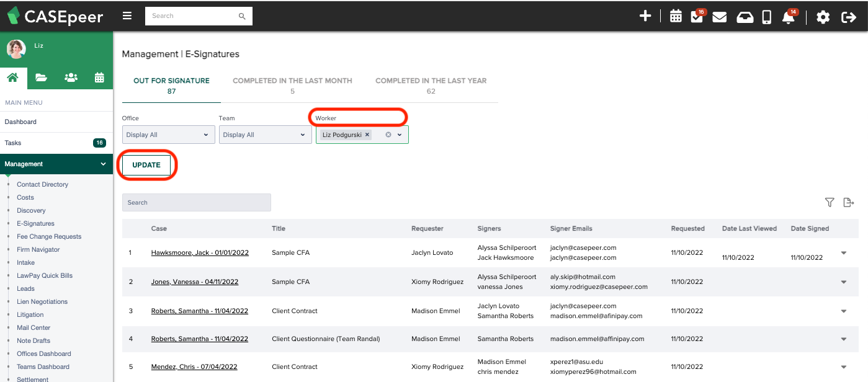868x382 pixels.
Task: Open Mail Center in sidebar
Action: coord(34,328)
